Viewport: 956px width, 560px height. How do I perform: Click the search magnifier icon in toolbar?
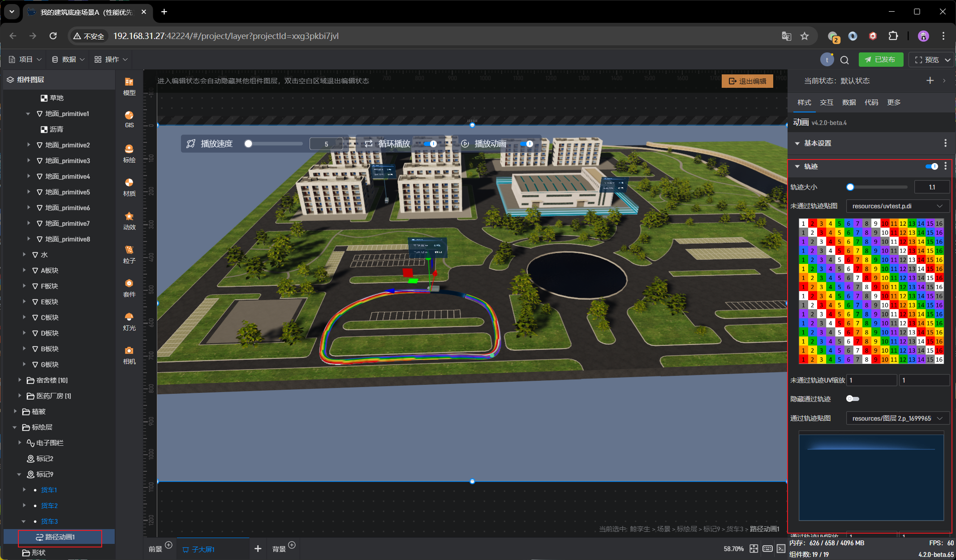point(844,60)
